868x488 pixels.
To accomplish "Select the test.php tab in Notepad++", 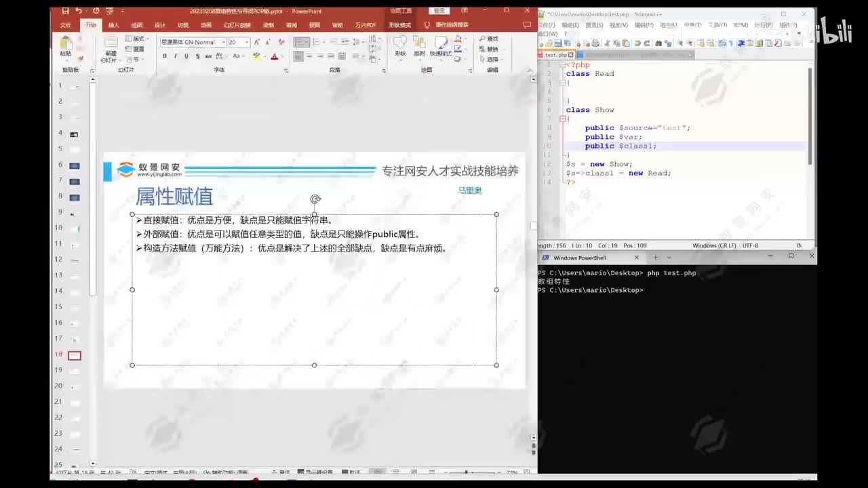I will [x=555, y=55].
